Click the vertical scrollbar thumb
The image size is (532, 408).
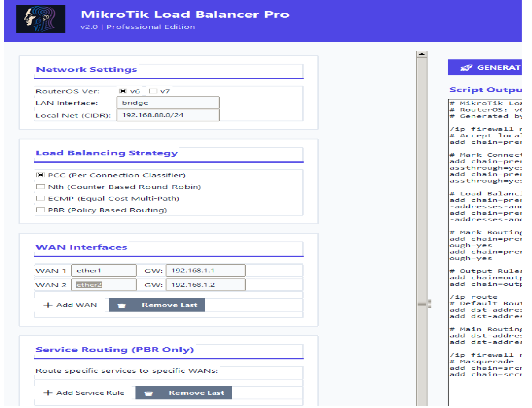point(422,303)
